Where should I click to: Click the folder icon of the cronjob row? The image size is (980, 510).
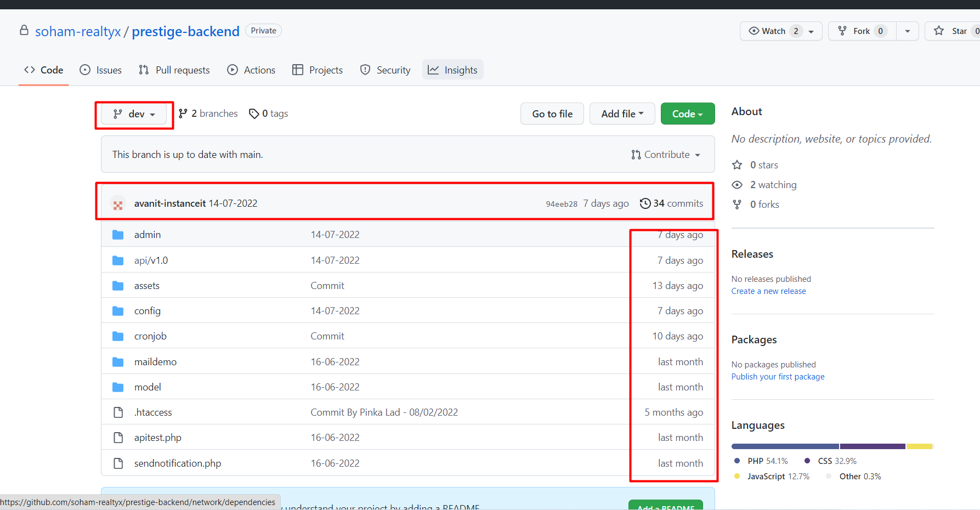tap(118, 336)
